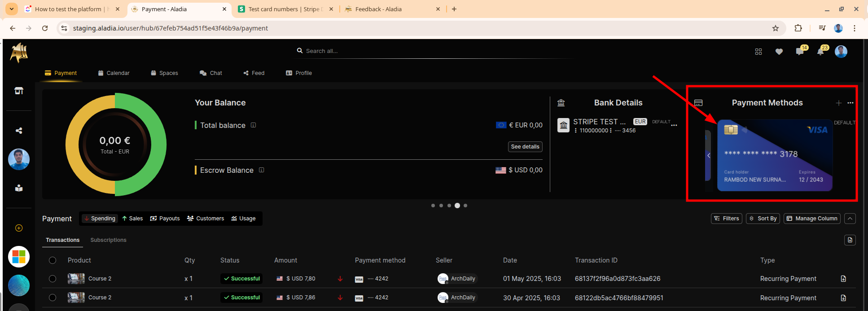Add a new payment method plus icon

point(838,103)
